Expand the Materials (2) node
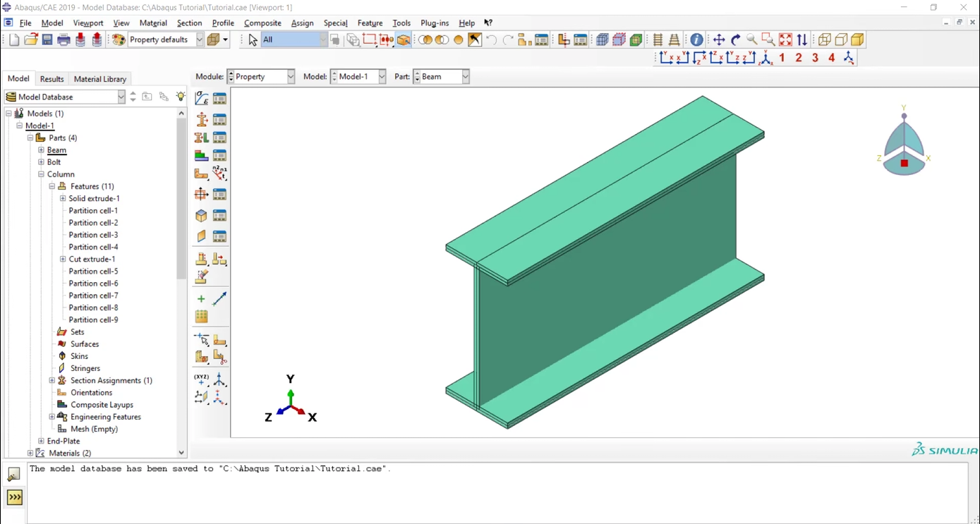 30,453
